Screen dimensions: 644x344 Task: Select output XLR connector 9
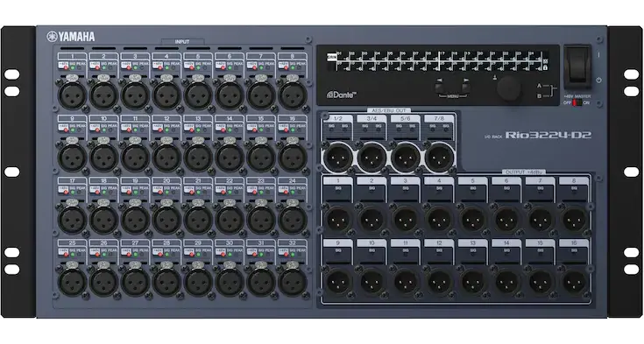[x=338, y=282]
